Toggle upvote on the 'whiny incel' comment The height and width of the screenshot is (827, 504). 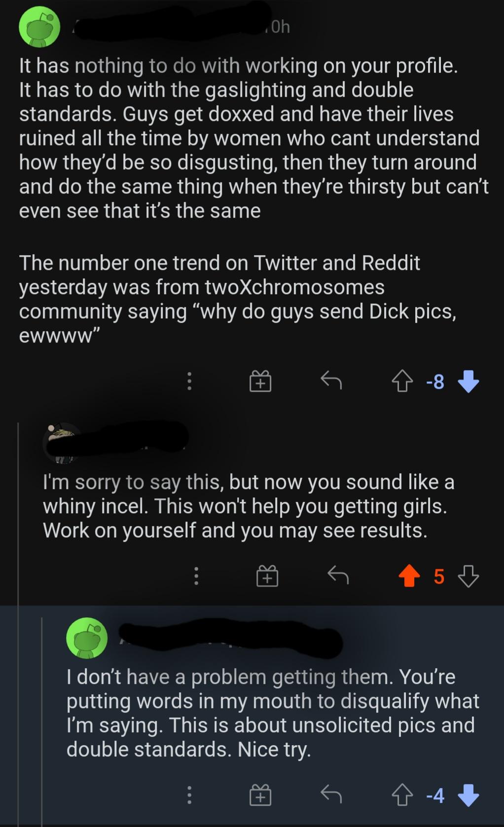(x=409, y=576)
